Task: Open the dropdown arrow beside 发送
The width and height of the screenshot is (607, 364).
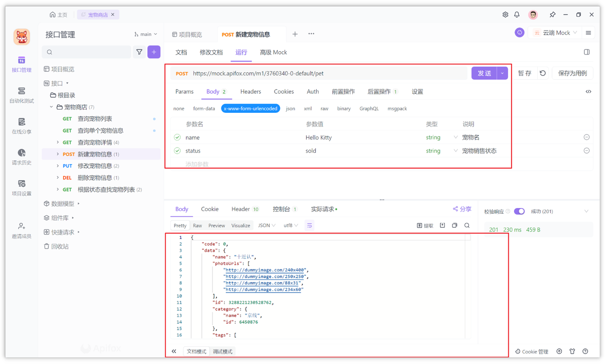Action: tap(502, 73)
